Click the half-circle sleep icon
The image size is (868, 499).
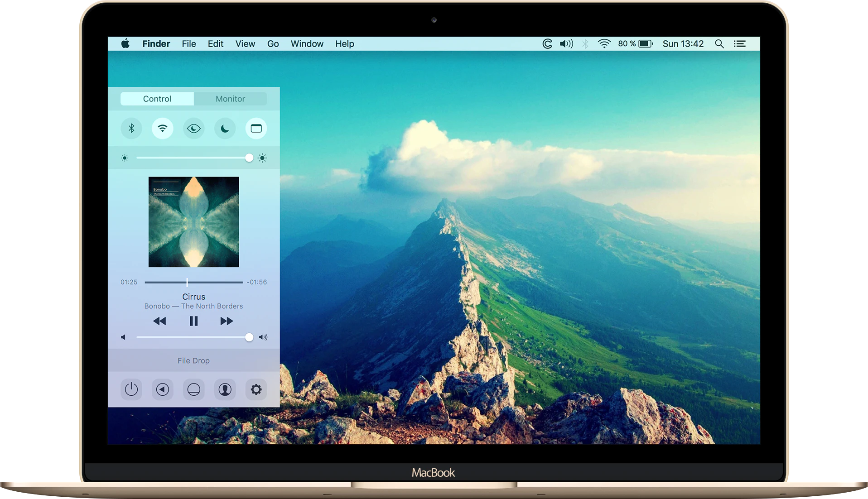(194, 389)
